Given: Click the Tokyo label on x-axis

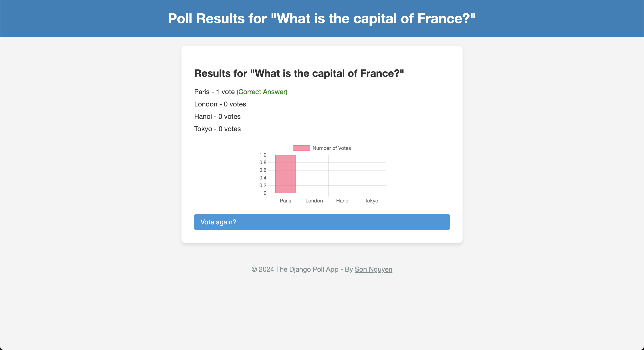Looking at the screenshot, I should (x=371, y=201).
